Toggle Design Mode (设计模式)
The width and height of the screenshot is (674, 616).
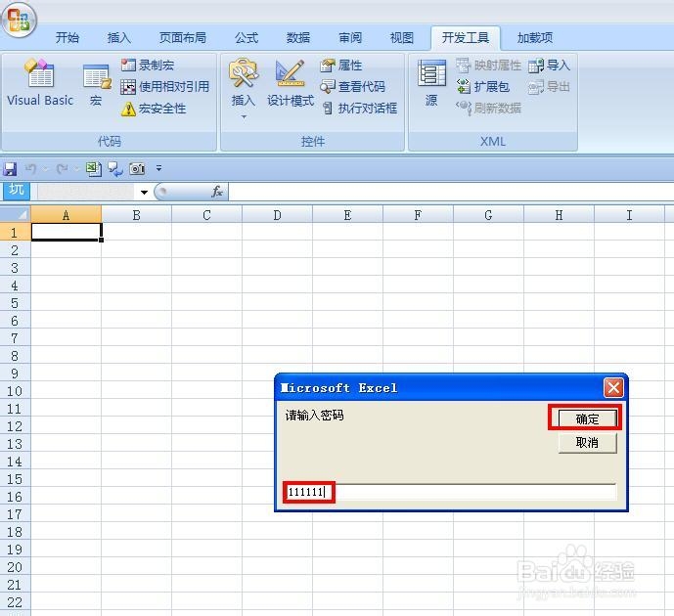[x=291, y=83]
